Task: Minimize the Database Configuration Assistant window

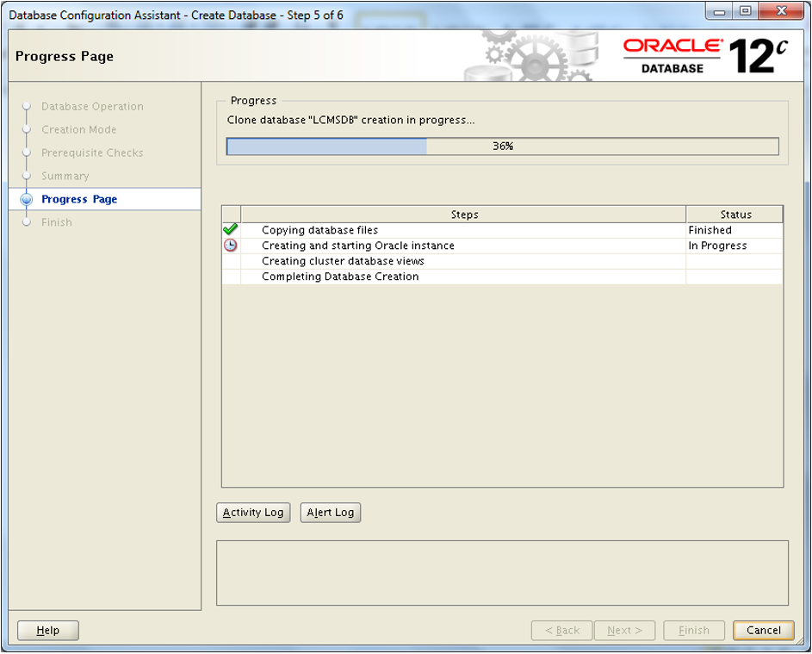Action: point(719,11)
